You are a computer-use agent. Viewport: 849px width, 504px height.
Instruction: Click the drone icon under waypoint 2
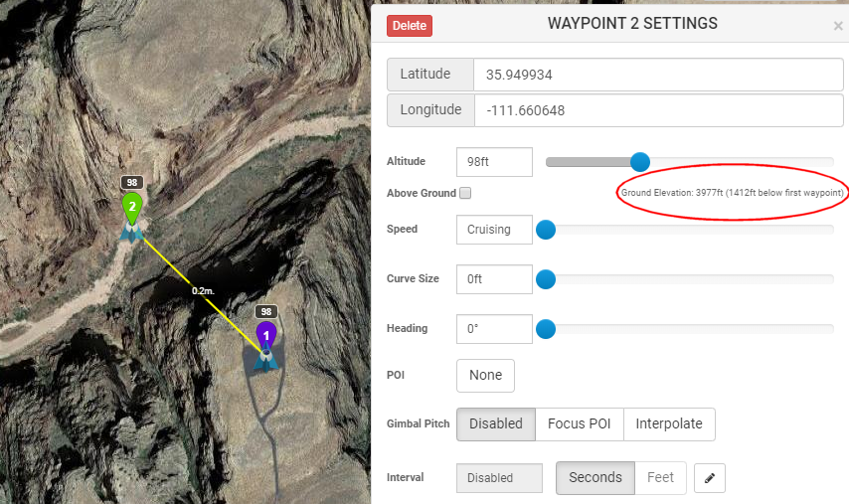click(131, 232)
